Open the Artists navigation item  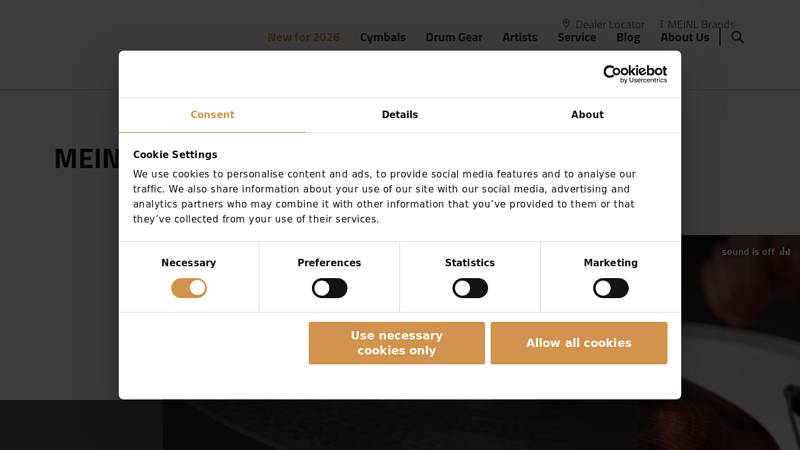pos(520,37)
